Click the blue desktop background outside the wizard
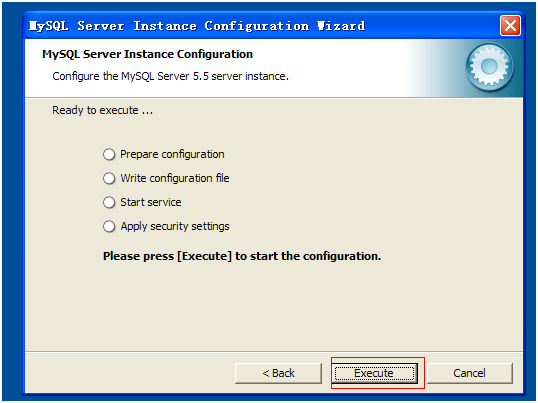This screenshot has height=403, width=538. click(x=12, y=206)
